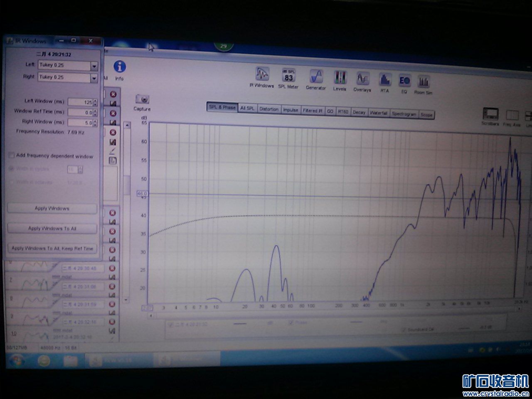Switch to the All SPL tab
Image resolution: width=532 pixels, height=399 pixels.
click(248, 108)
